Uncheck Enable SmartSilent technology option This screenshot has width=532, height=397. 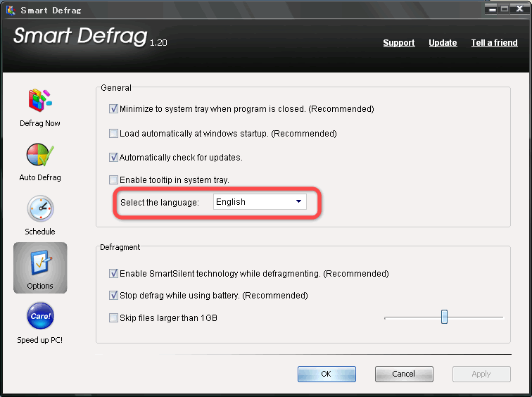click(113, 274)
